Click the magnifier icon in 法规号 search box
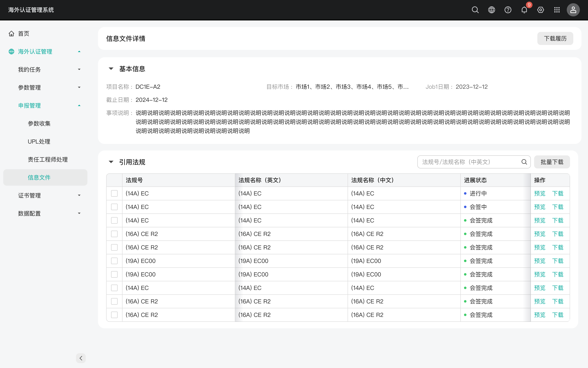The width and height of the screenshot is (588, 368). 524,162
